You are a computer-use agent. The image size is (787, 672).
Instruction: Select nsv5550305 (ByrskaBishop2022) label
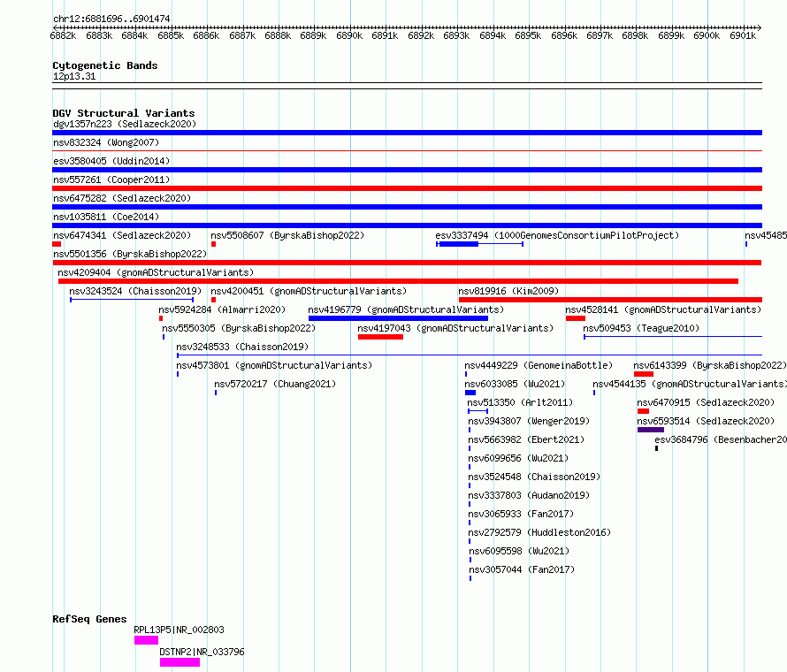[239, 328]
